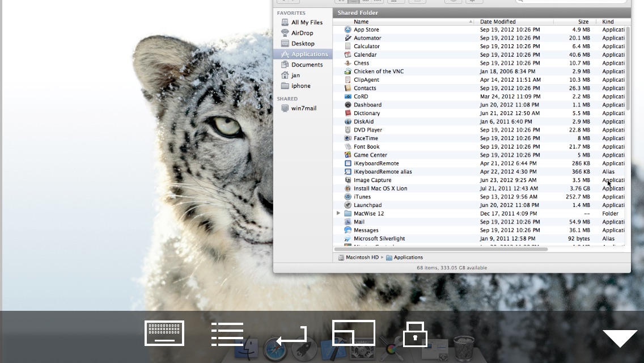Open the list menu icon in overlay bar
Image resolution: width=644 pixels, height=363 pixels.
coord(227,334)
